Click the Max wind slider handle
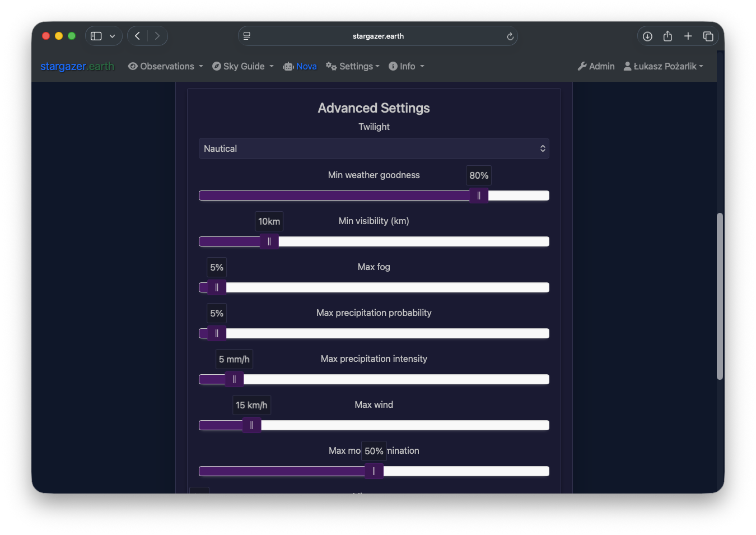This screenshot has height=535, width=756. point(252,425)
